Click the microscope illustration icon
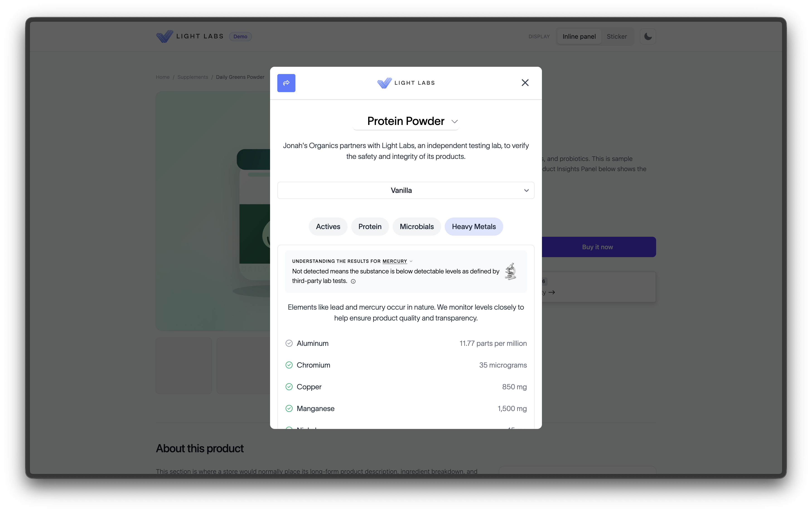The width and height of the screenshot is (812, 512). pos(510,271)
